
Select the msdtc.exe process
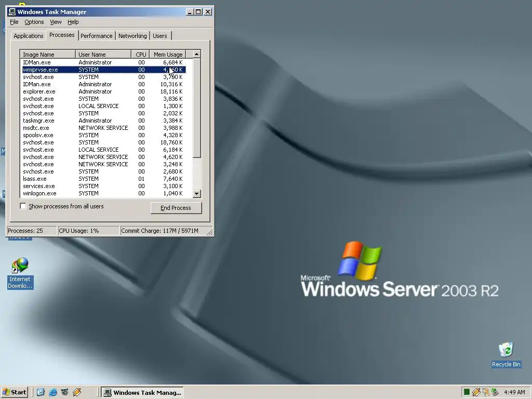(x=103, y=128)
